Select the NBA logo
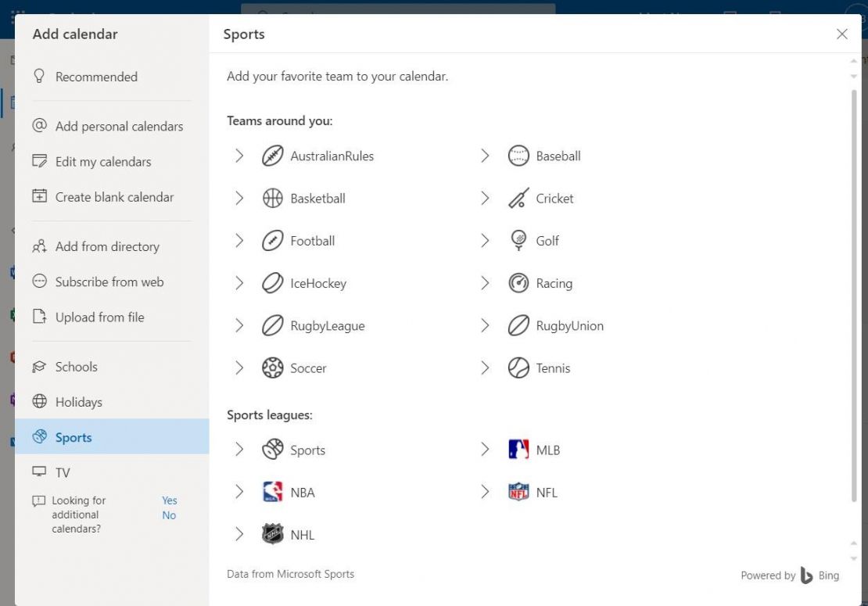Image resolution: width=868 pixels, height=606 pixels. pos(273,492)
